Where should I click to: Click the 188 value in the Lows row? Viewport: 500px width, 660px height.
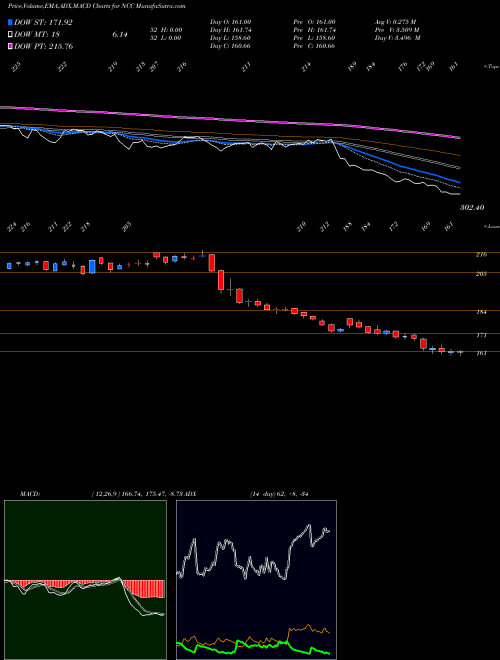point(347,227)
